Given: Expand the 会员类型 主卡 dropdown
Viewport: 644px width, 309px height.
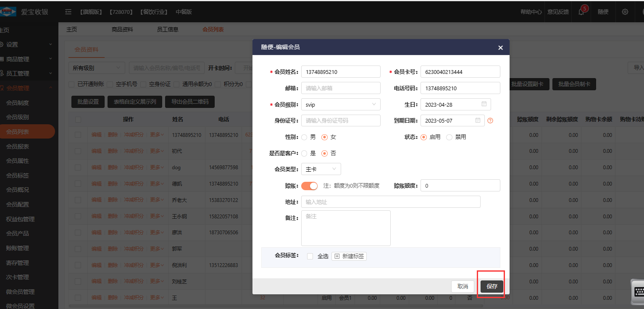Looking at the screenshot, I should 321,169.
